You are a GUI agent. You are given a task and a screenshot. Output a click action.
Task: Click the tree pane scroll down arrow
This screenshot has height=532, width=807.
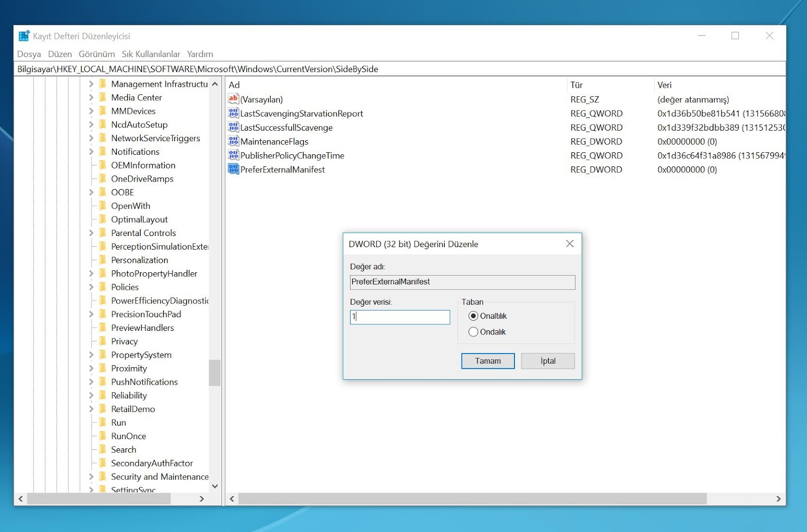pos(215,486)
